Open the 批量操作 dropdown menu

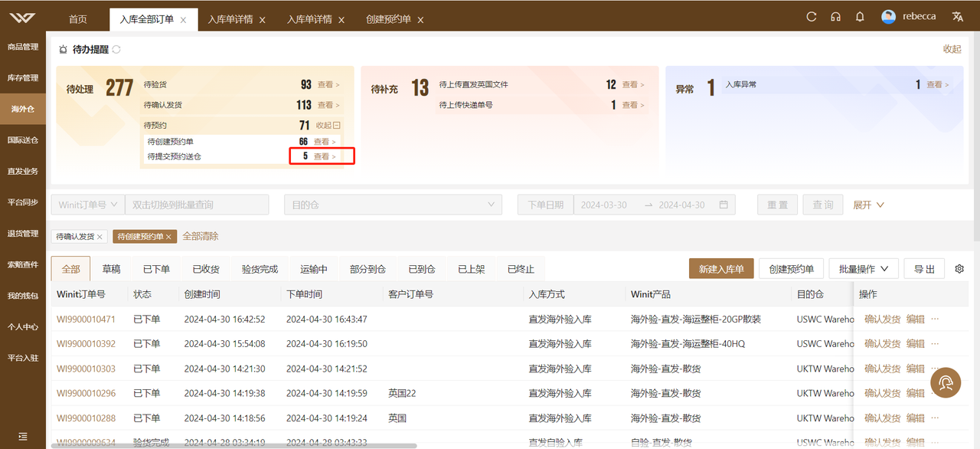864,269
